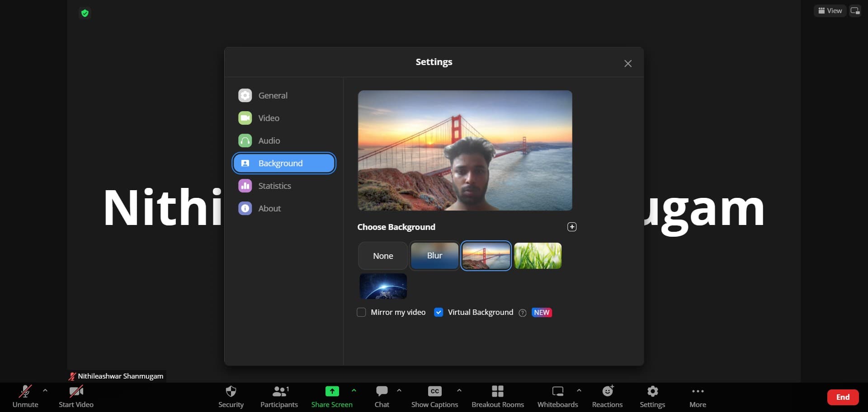The height and width of the screenshot is (412, 868).
Task: Uncheck the Virtual Background checkbox
Action: pyautogui.click(x=439, y=313)
